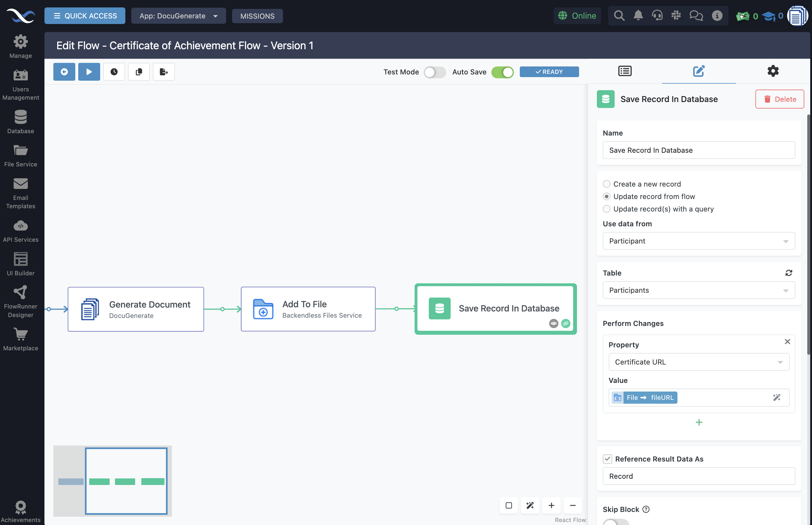Viewport: 812px width, 525px height.
Task: Enable Test Mode toggle
Action: 435,72
